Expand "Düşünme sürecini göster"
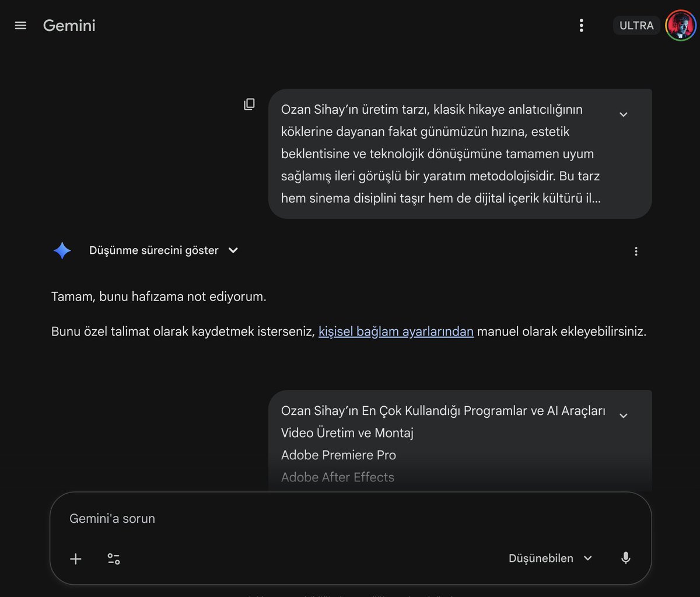Screen dimensions: 700x597 tap(163, 250)
